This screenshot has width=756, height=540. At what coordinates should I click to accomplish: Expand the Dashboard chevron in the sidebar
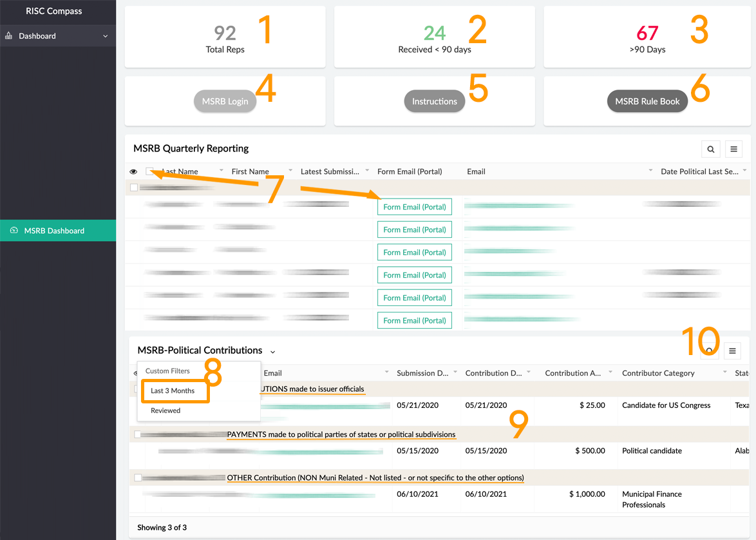point(105,36)
